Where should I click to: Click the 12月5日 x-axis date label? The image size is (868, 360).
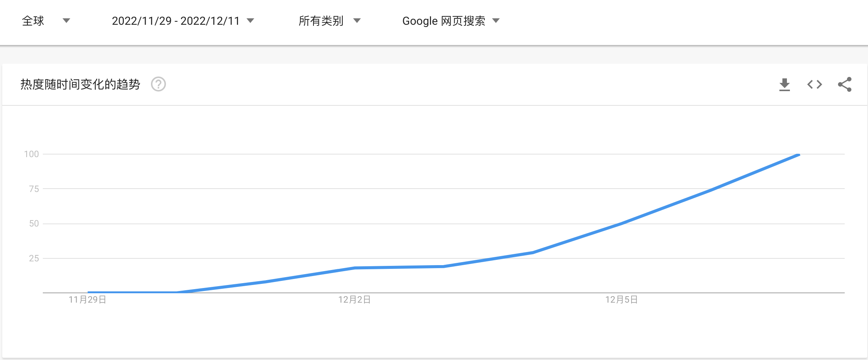(621, 300)
